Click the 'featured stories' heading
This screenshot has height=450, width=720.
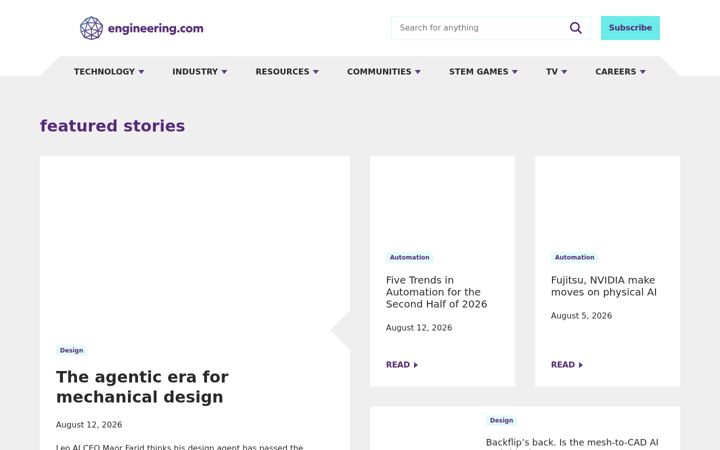pyautogui.click(x=112, y=126)
